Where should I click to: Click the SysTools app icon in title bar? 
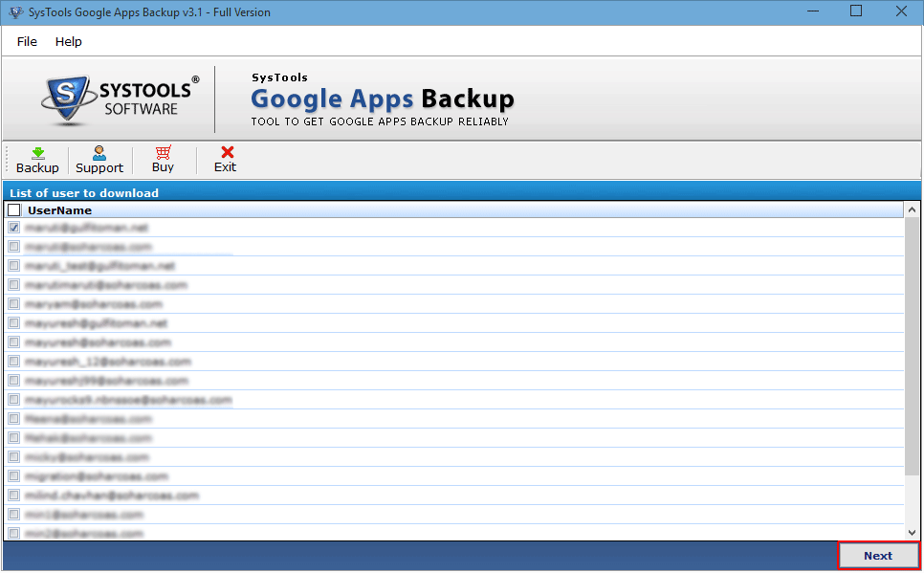[16, 12]
